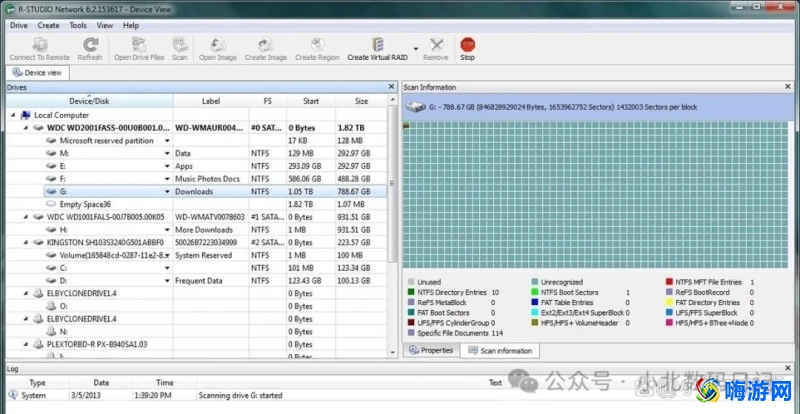Open the dropdown arrow on the E: row
Screen dimensions: 800x414
pos(167,166)
